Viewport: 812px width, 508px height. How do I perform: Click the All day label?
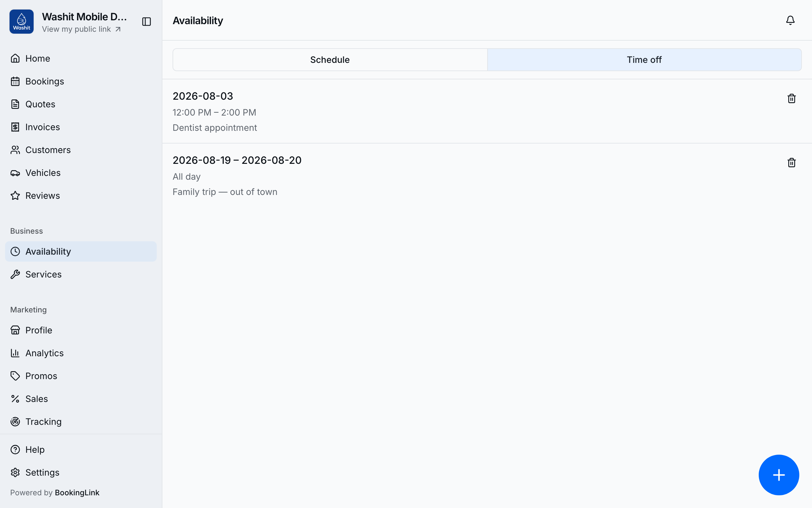point(187,177)
